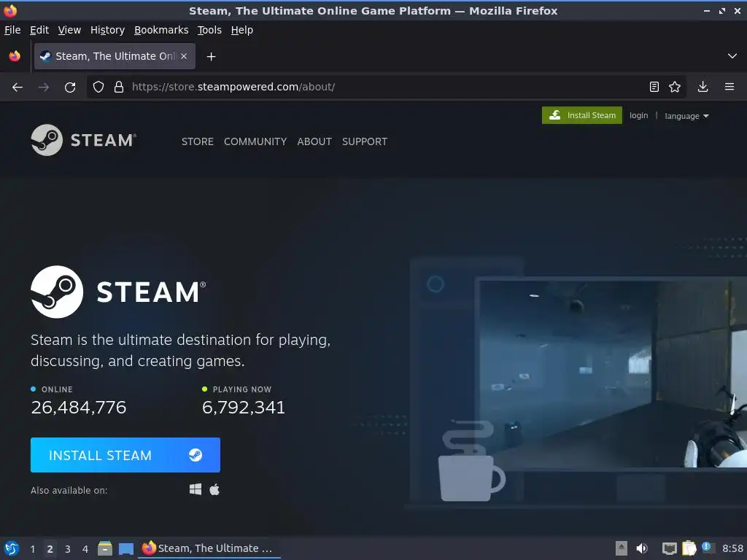Viewport: 747px width, 560px height.
Task: Open SUPPORT in Steam navigation
Action: pyautogui.click(x=365, y=141)
